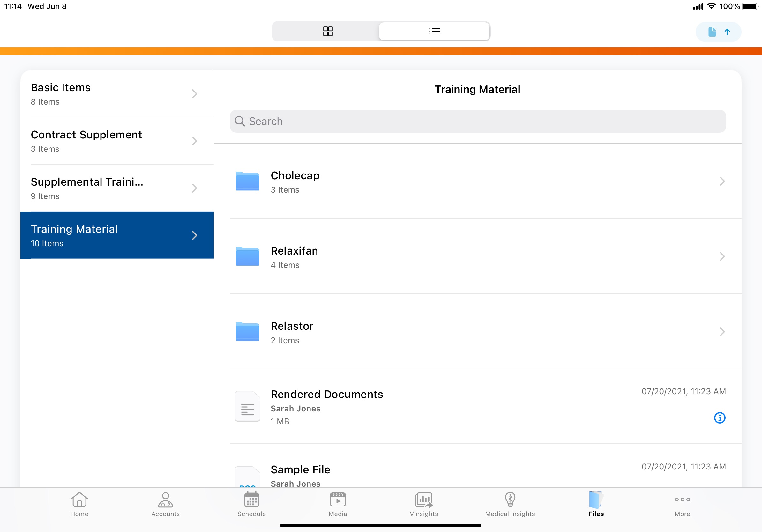Click the Search field
Viewport: 762px width, 532px height.
click(477, 122)
